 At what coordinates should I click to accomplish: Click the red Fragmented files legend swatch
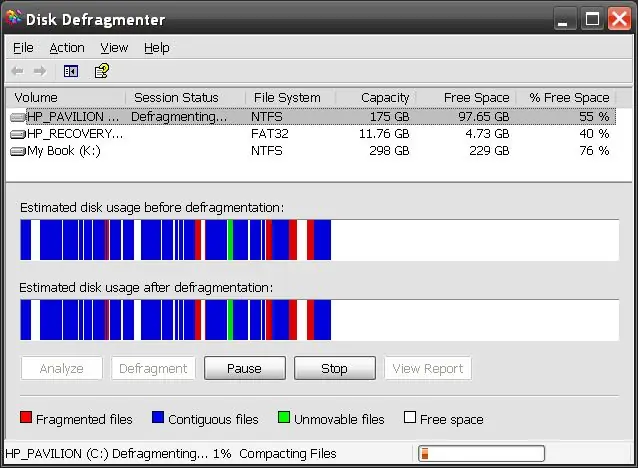26,417
